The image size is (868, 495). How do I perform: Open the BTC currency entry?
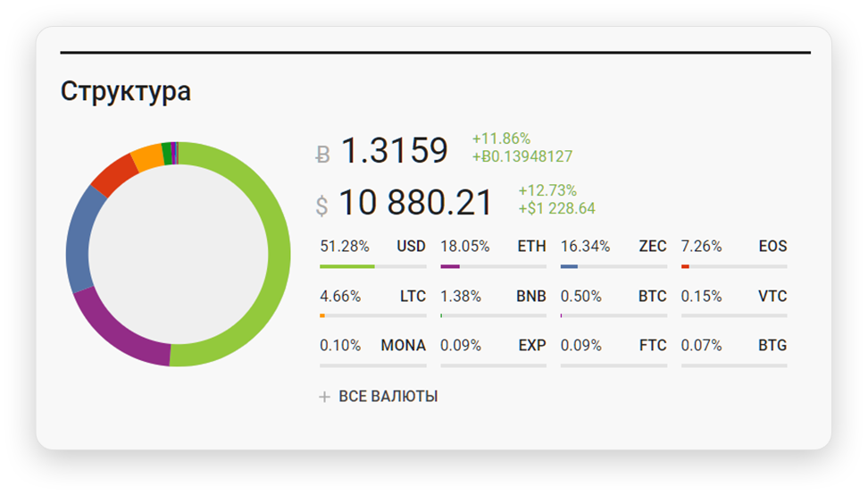(x=652, y=297)
